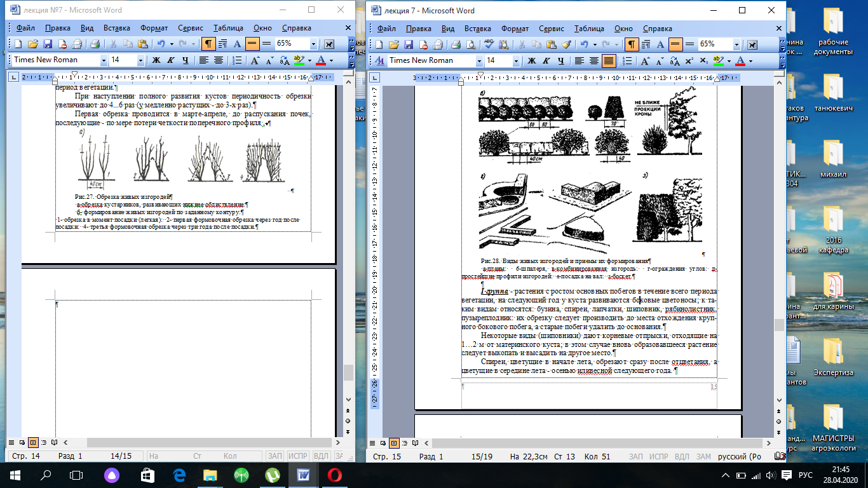Open font size 14 dropdown in лекция 7
868x488 pixels.
516,60
